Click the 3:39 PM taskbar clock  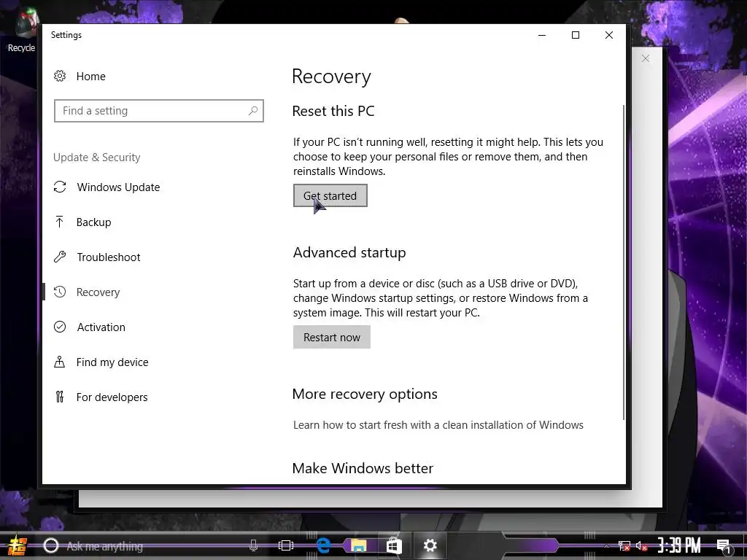pyautogui.click(x=679, y=545)
